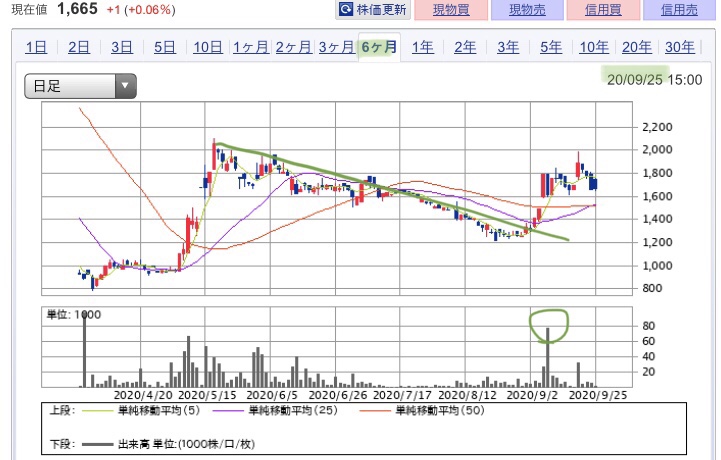Click the 単位: 1000 volume unit label
The width and height of the screenshot is (721, 460).
pos(74,315)
